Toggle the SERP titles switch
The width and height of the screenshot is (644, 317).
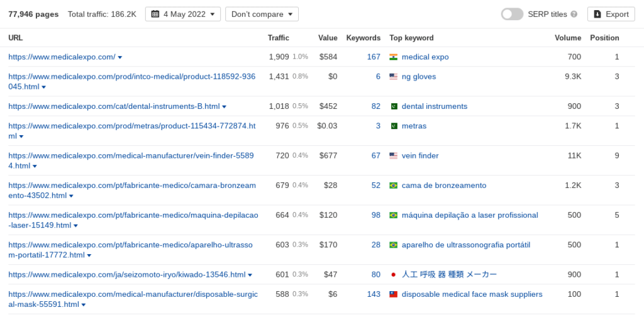[512, 14]
